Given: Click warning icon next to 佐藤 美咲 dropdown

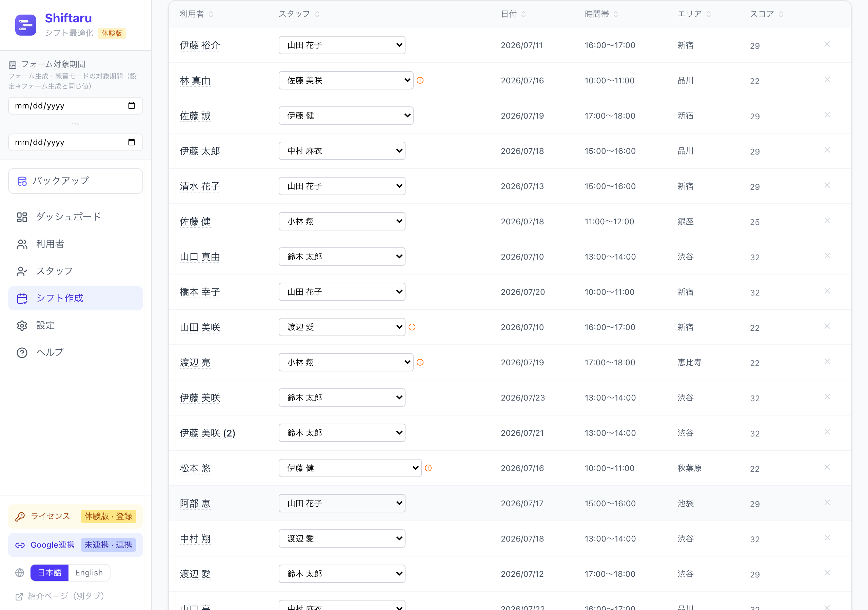Looking at the screenshot, I should tap(420, 80).
